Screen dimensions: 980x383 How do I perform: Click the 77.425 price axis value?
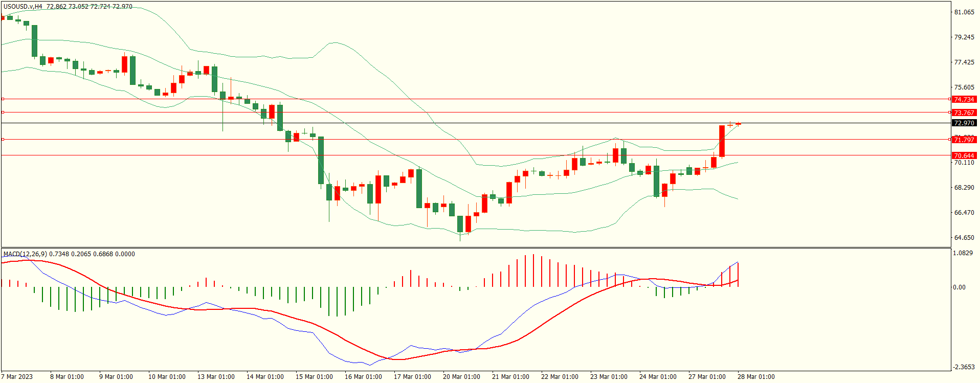coord(964,62)
